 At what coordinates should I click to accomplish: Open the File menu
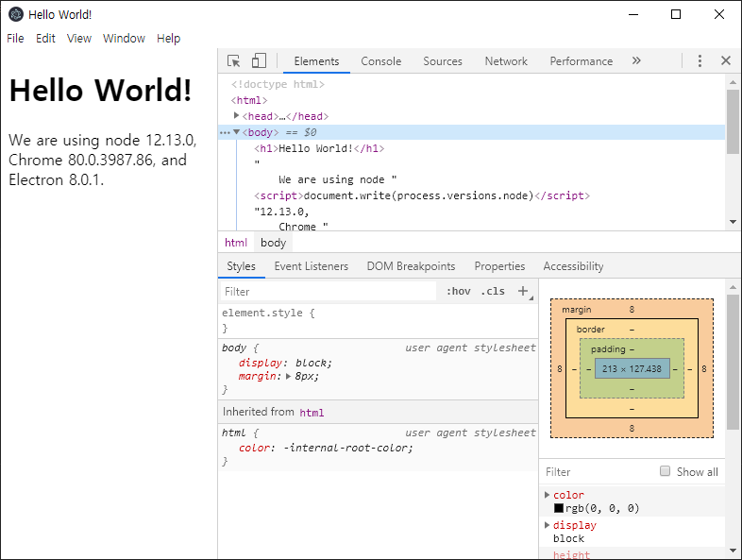(x=15, y=39)
